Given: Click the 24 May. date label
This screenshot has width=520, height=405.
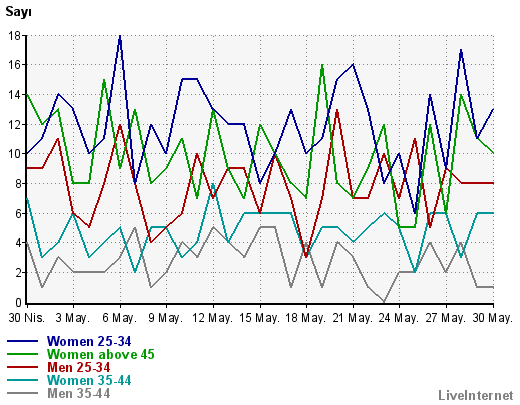Looking at the screenshot, I should pos(399,318).
